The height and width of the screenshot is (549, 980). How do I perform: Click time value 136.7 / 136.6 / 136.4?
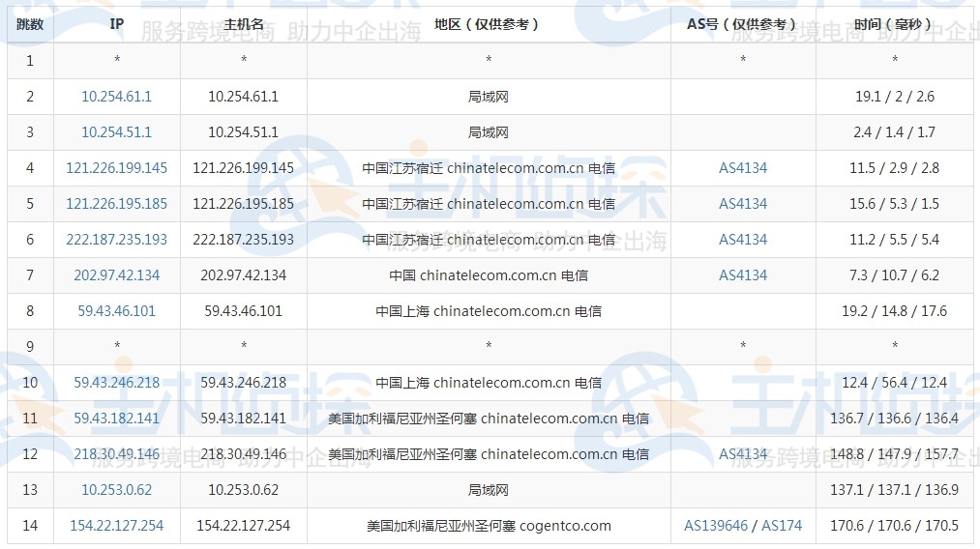tap(895, 419)
